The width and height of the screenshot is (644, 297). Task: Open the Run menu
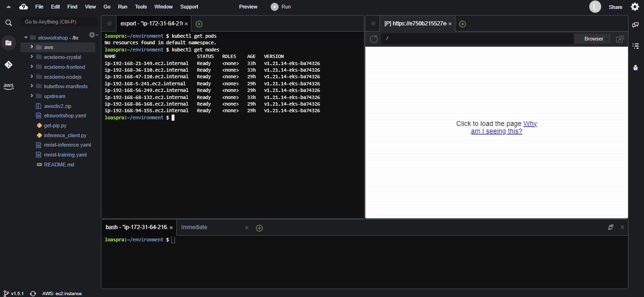click(122, 7)
